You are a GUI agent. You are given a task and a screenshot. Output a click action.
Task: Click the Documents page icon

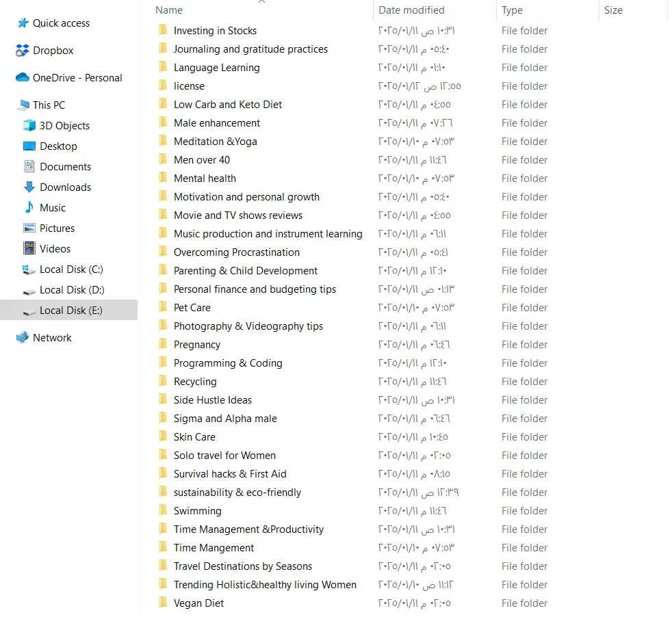tap(29, 167)
